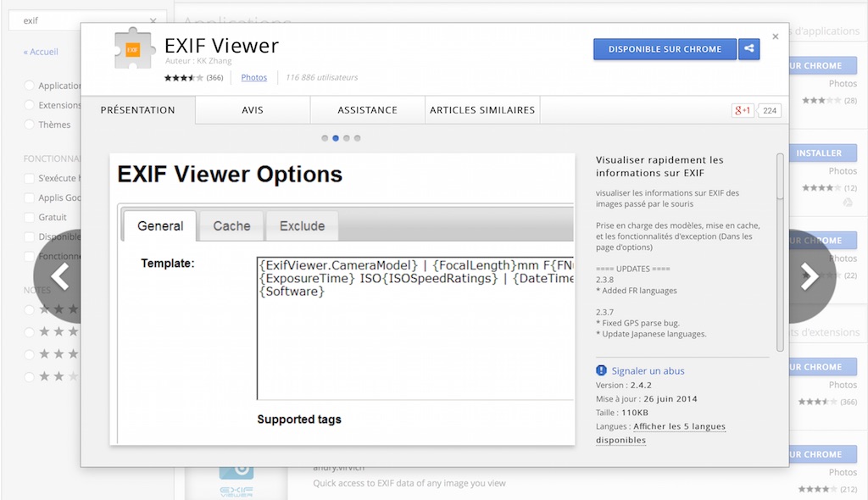Check the Gratuit filter checkbox
868x500 pixels.
[30, 217]
